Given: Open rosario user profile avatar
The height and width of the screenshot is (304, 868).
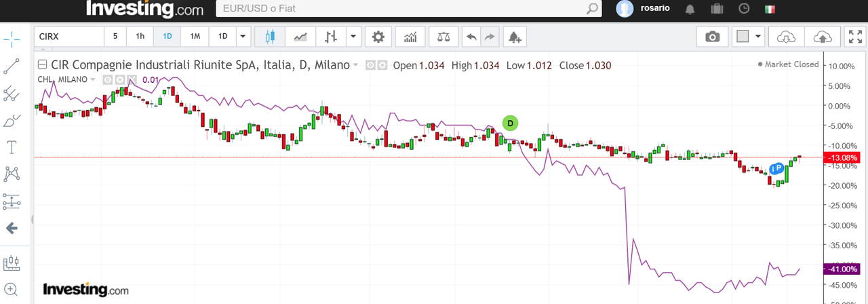Looking at the screenshot, I should (x=625, y=8).
